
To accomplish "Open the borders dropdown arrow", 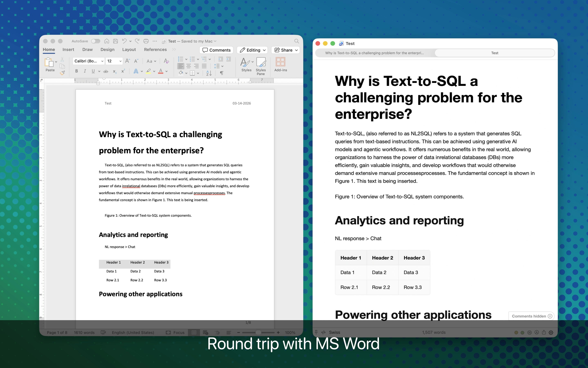I will tap(198, 73).
